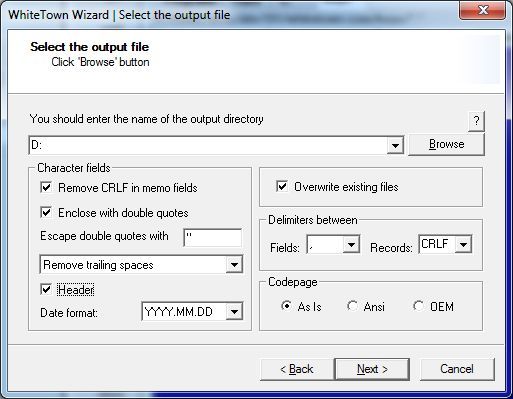Expand the Fields delimiter dropdown
513x399 pixels.
click(351, 245)
